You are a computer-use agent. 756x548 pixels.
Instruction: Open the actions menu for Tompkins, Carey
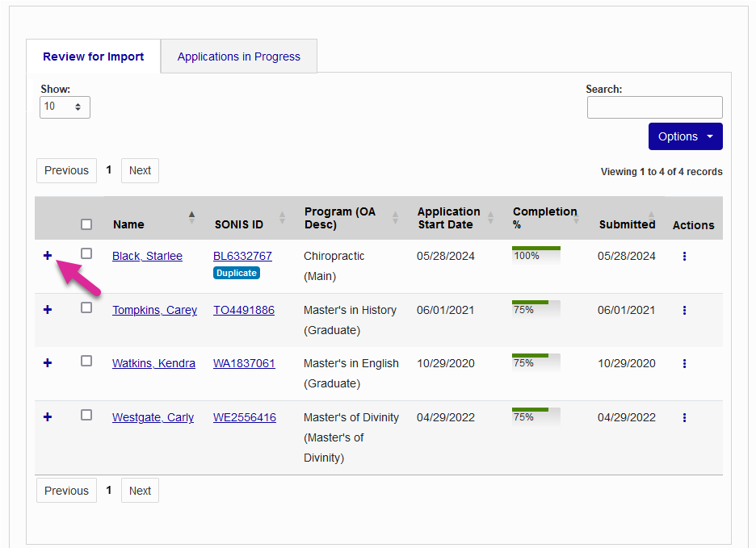(684, 309)
